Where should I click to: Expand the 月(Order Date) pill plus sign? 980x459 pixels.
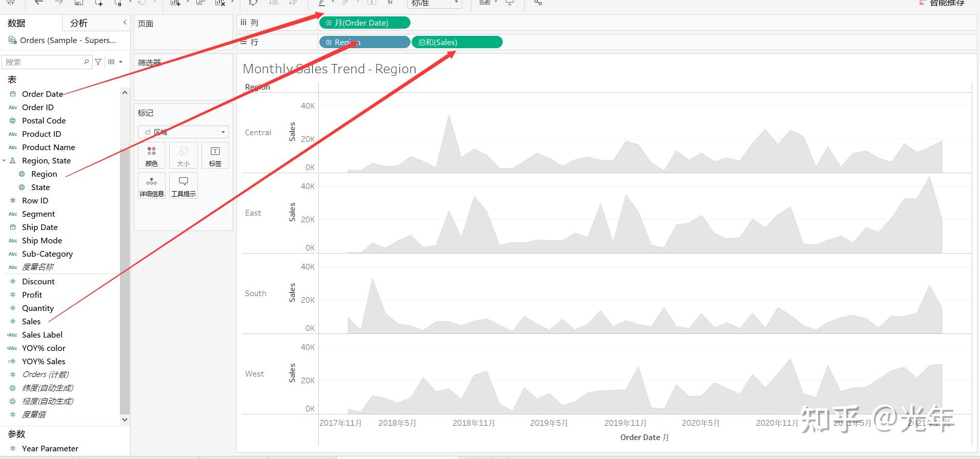(x=329, y=23)
